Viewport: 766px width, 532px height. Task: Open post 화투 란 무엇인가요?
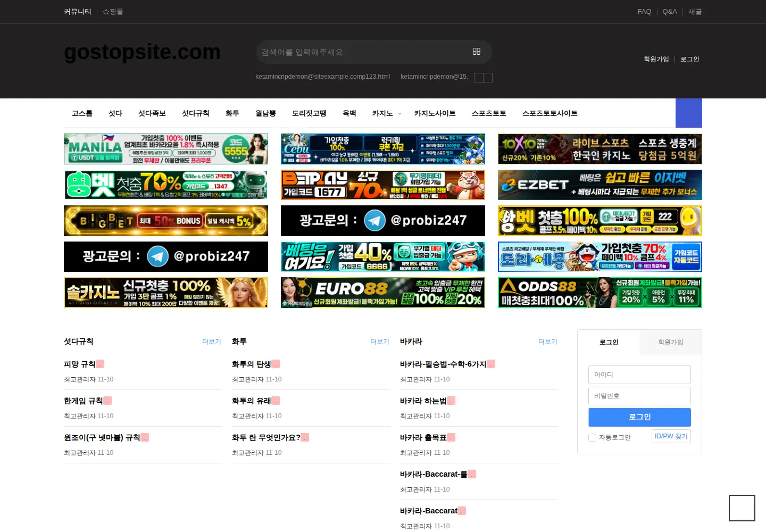pyautogui.click(x=266, y=437)
